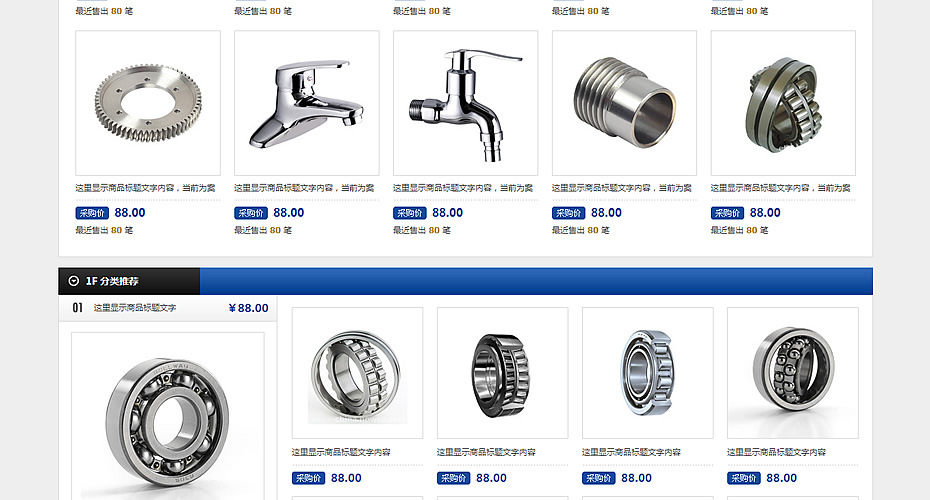Click the ¥88.00 price beside item 01
Viewport: 930px width, 500px height.
pyautogui.click(x=249, y=308)
